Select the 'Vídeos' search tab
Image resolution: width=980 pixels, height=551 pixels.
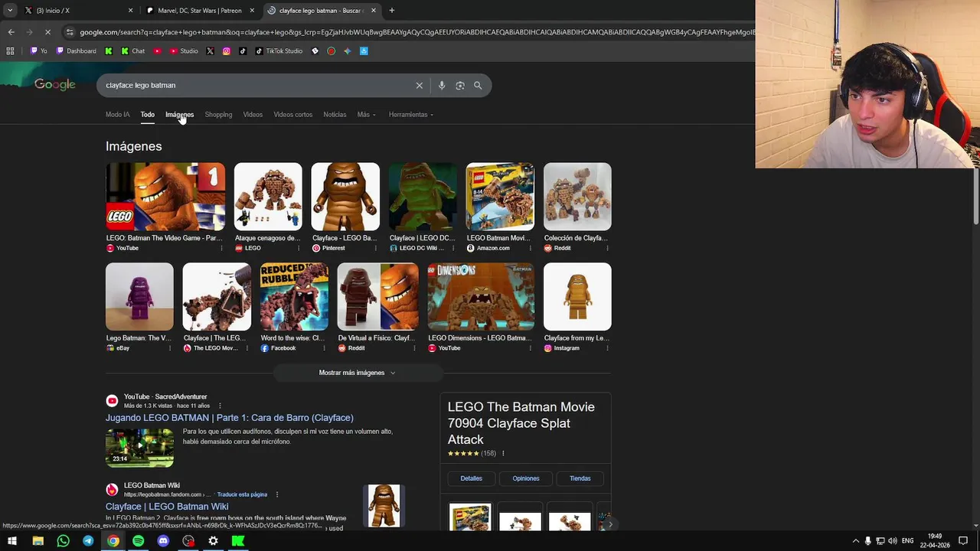click(253, 115)
